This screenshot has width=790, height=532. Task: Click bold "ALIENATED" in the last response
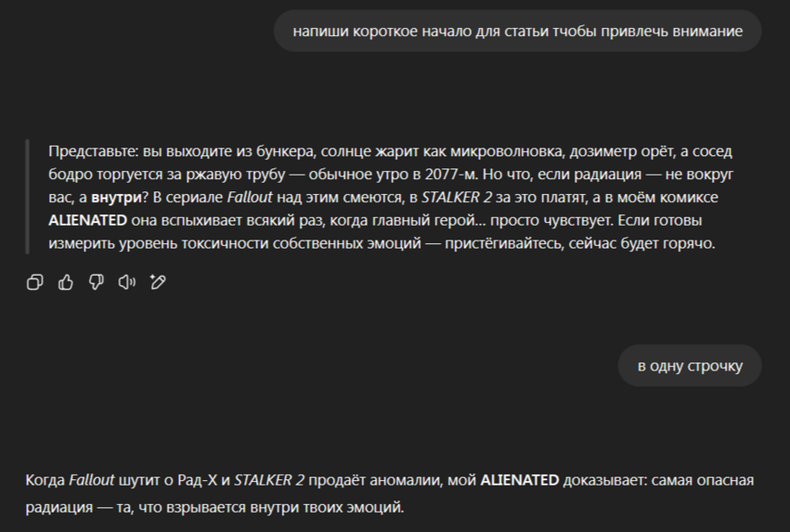(x=520, y=480)
